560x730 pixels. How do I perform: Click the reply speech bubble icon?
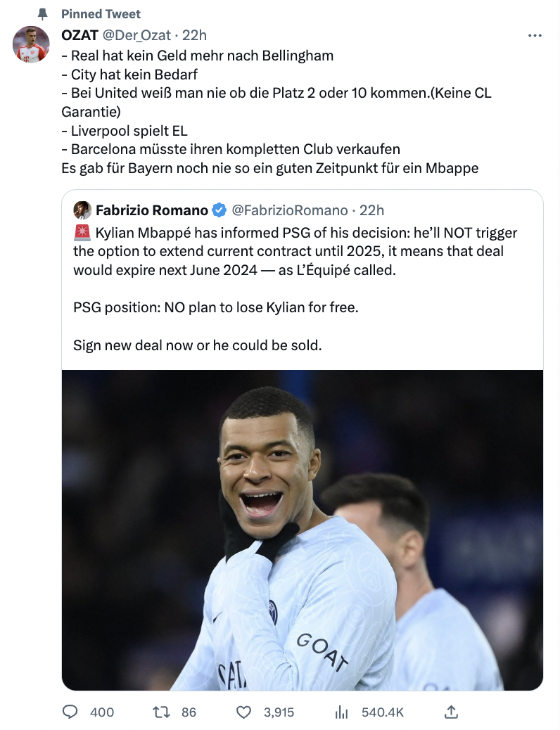coord(70,712)
